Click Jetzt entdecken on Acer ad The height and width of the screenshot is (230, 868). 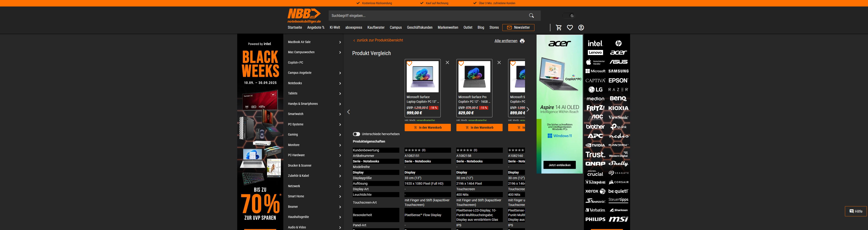click(x=559, y=165)
